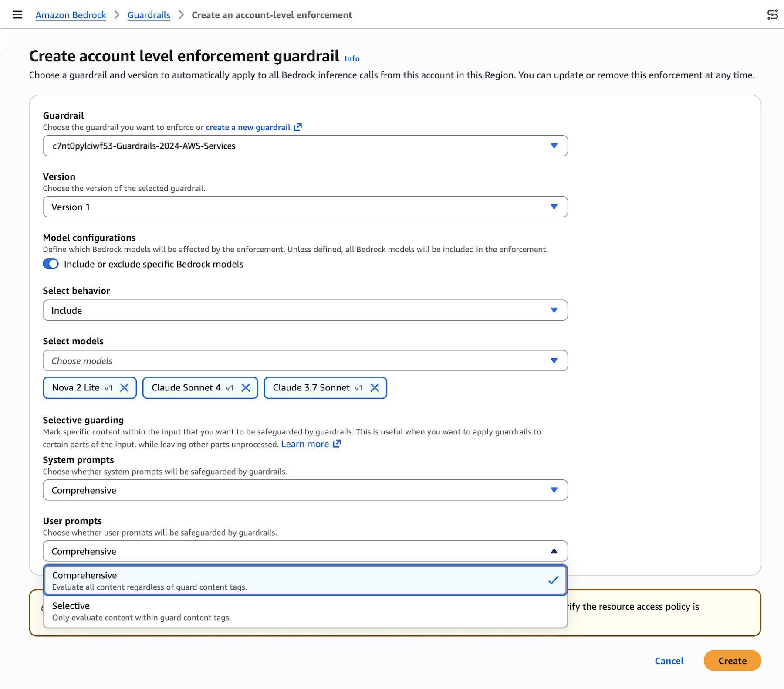Screen dimensions: 784x689
Task: Expand the Version dropdown
Action: pyautogui.click(x=305, y=207)
